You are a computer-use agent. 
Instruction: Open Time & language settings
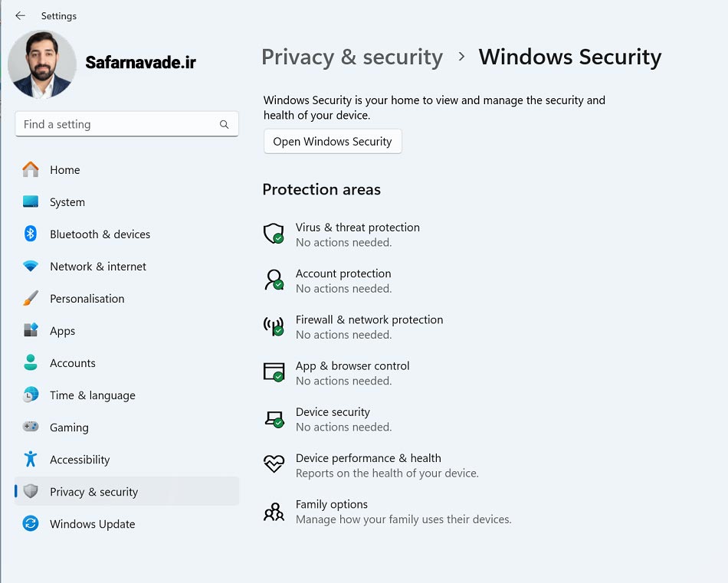tap(92, 395)
